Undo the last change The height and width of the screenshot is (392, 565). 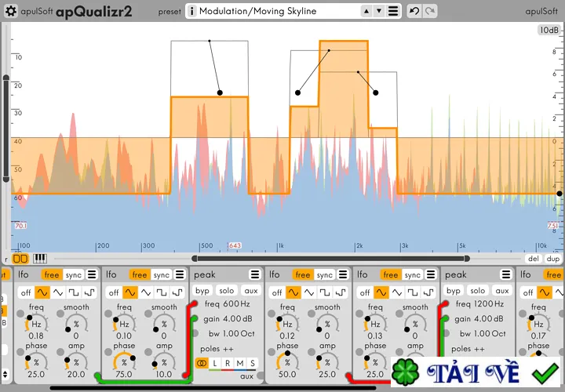(x=414, y=11)
